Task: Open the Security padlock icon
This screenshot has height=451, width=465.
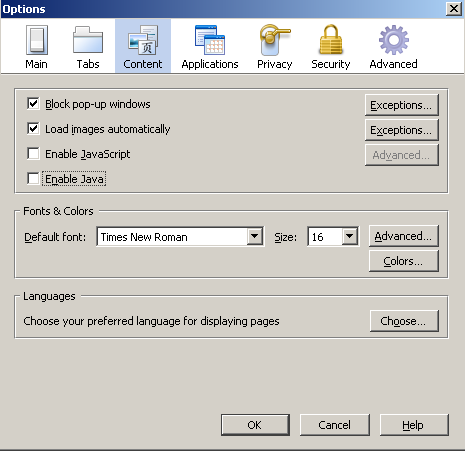Action: tap(331, 39)
